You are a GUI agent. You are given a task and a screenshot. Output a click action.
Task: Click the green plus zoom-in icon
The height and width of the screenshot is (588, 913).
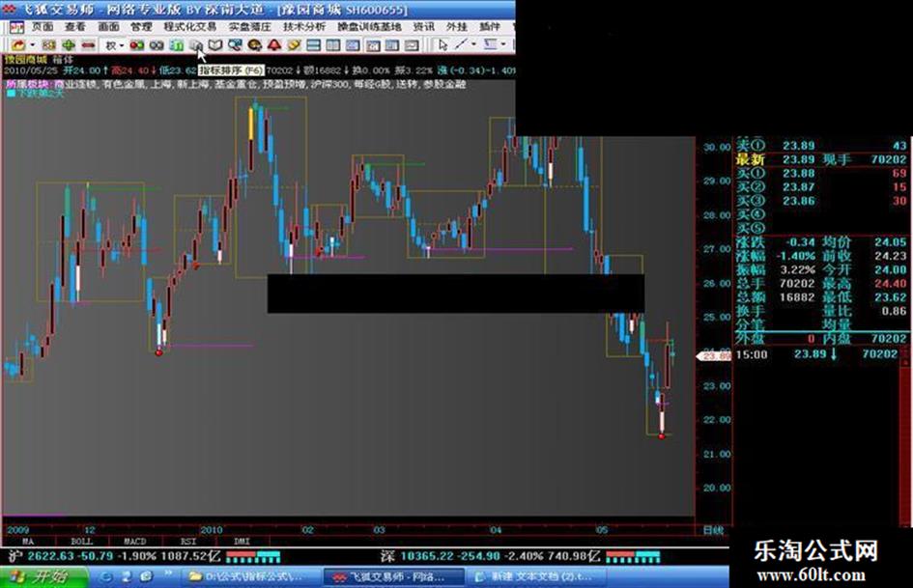[69, 45]
